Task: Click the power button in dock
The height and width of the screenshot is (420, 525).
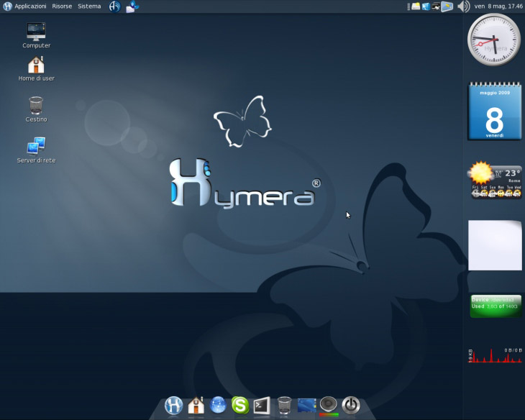Action: (x=351, y=406)
